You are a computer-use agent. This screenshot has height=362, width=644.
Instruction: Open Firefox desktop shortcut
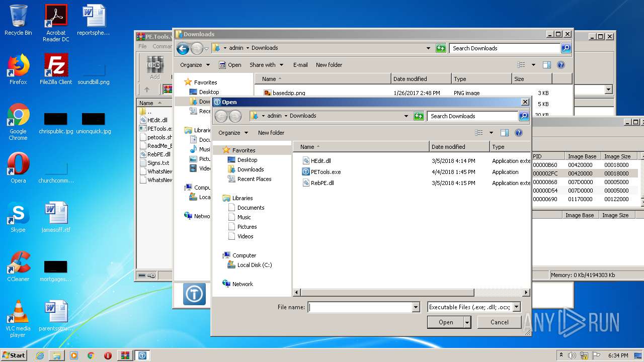(18, 69)
